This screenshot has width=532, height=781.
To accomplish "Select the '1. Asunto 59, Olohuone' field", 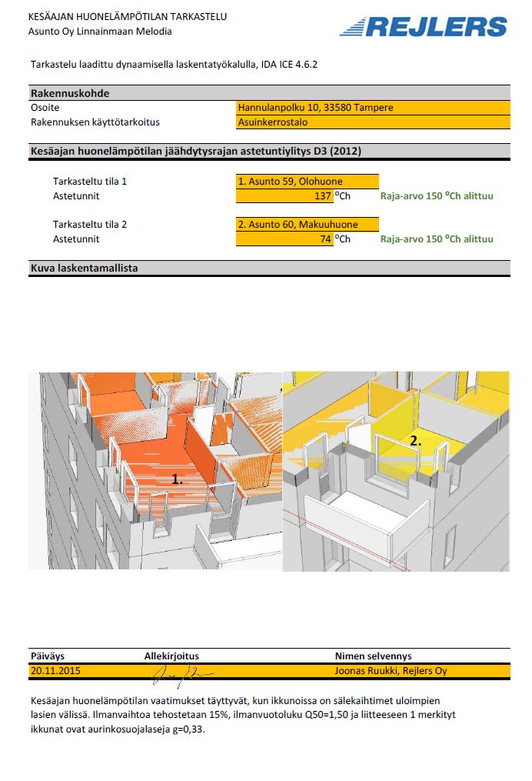I will pyautogui.click(x=308, y=182).
